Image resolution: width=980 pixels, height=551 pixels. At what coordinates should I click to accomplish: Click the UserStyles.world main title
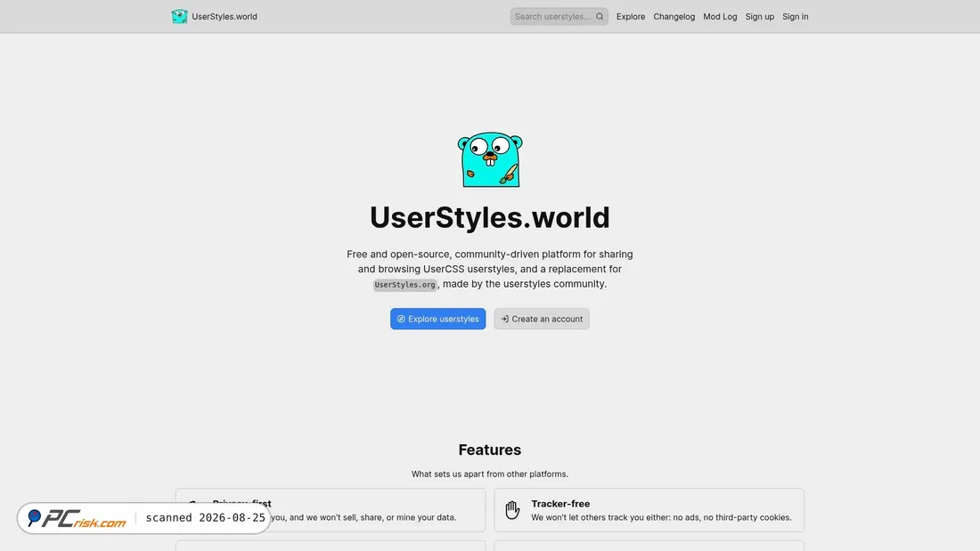click(x=490, y=217)
